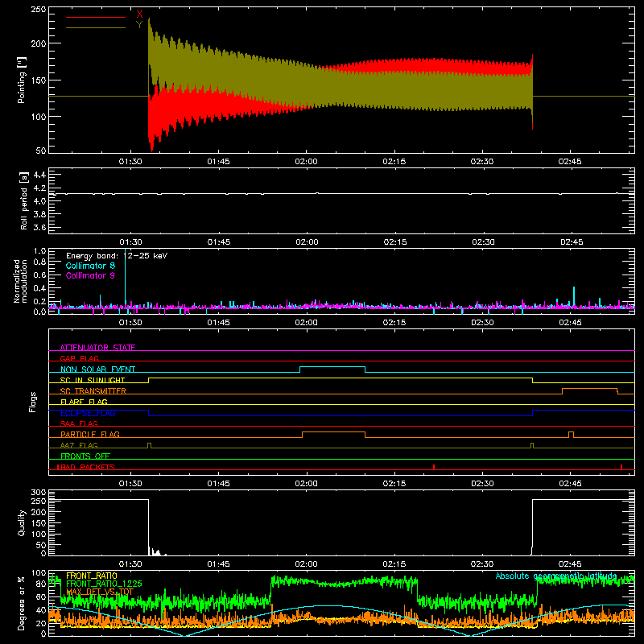Click the 3.6 tick on Roll period axis
The image size is (644, 644).
(39, 227)
